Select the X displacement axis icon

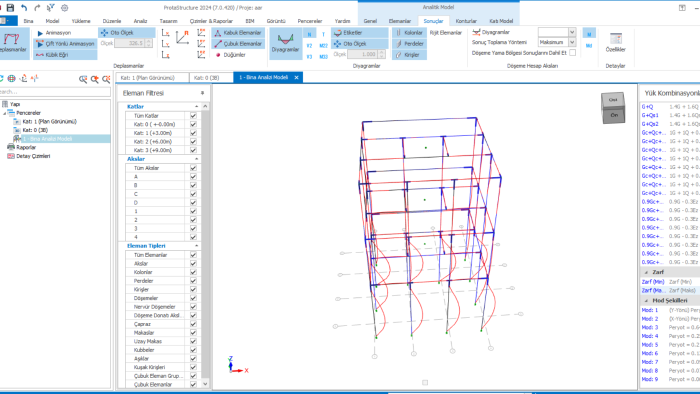coord(166,33)
